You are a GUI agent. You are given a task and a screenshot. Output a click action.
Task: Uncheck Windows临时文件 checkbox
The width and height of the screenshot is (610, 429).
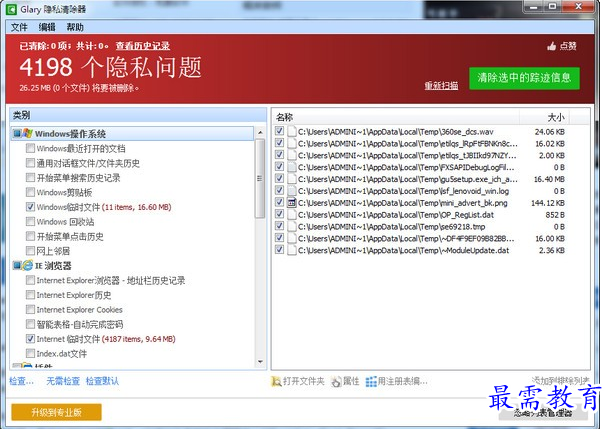coord(30,207)
